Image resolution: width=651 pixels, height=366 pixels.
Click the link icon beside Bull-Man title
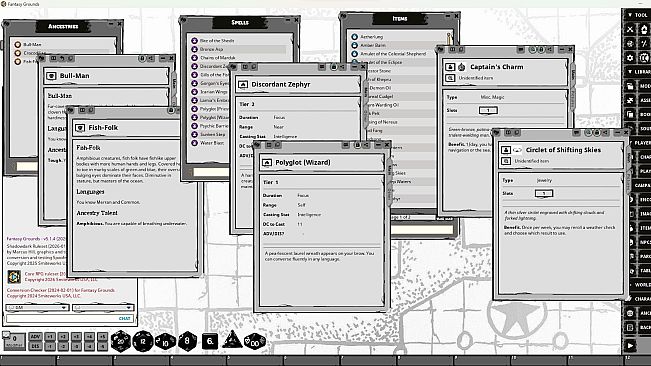[x=51, y=76]
